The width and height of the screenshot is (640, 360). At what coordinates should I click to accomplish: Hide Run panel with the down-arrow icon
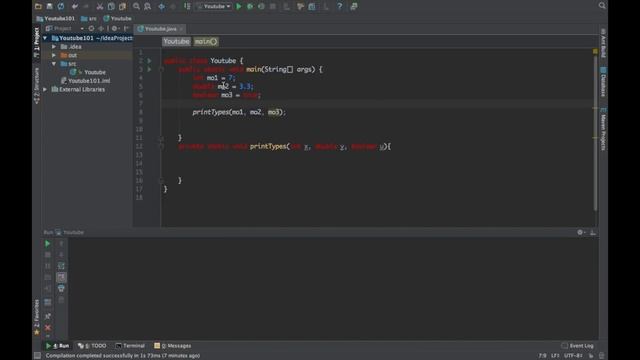(x=593, y=232)
